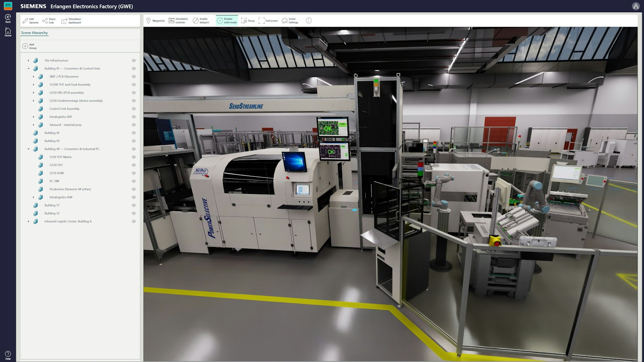Open the Simulation dashboard
Screen dimensions: 644x362
pyautogui.click(x=71, y=21)
